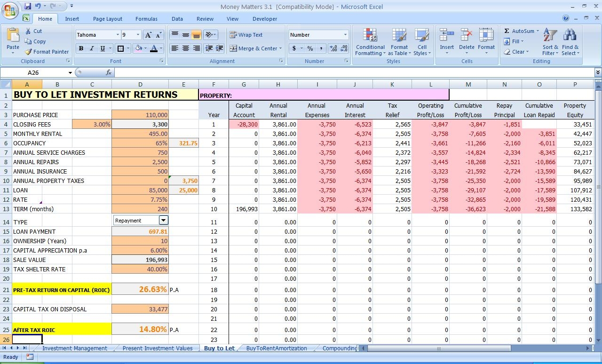The height and width of the screenshot is (364, 602).
Task: Click inside the Name Box showing A26
Action: pos(33,72)
